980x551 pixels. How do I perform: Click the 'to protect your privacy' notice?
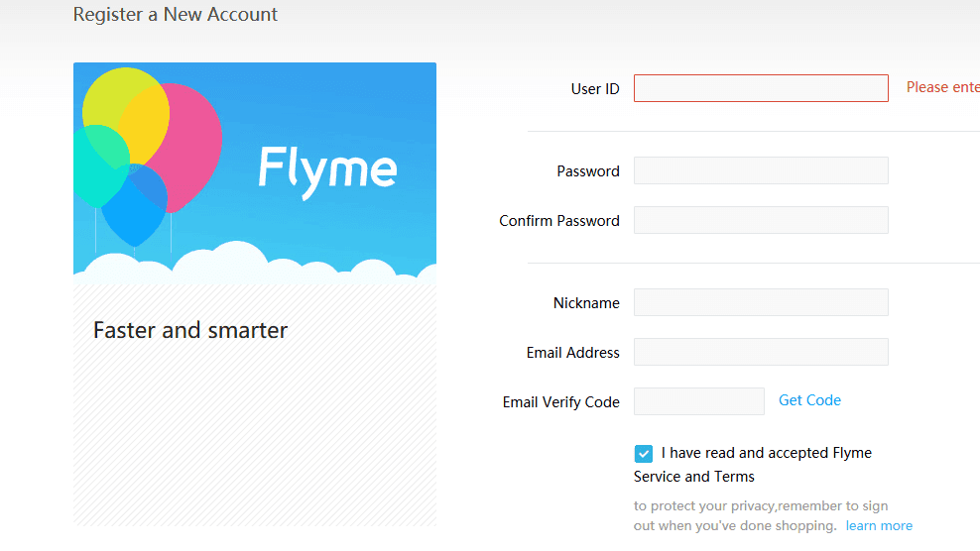coord(761,516)
